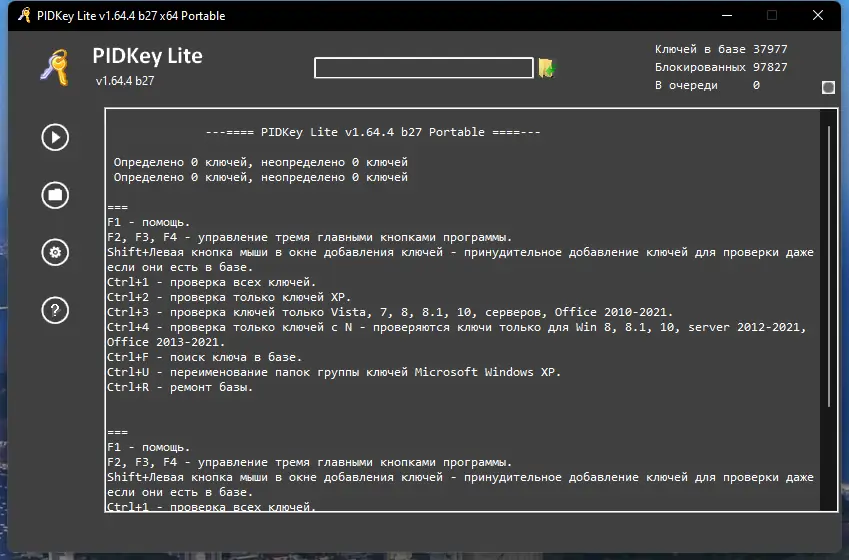This screenshot has width=849, height=560.
Task: Click the banner line "PIDKey Lite v1.64.4 b27 Portable"
Action: (373, 132)
